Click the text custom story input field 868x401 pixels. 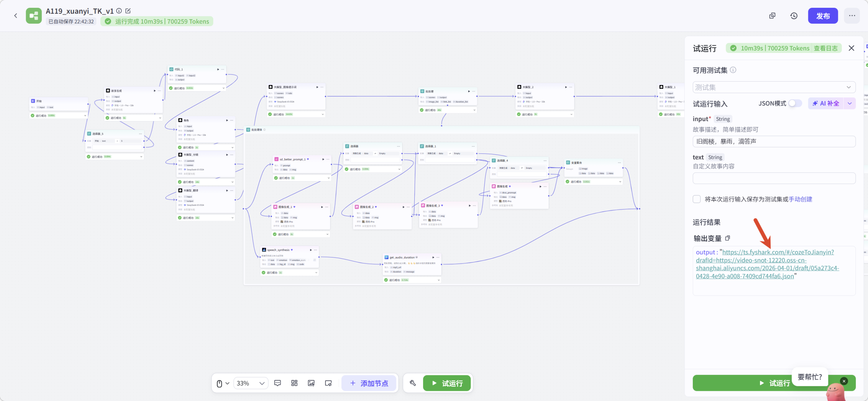[x=774, y=178]
